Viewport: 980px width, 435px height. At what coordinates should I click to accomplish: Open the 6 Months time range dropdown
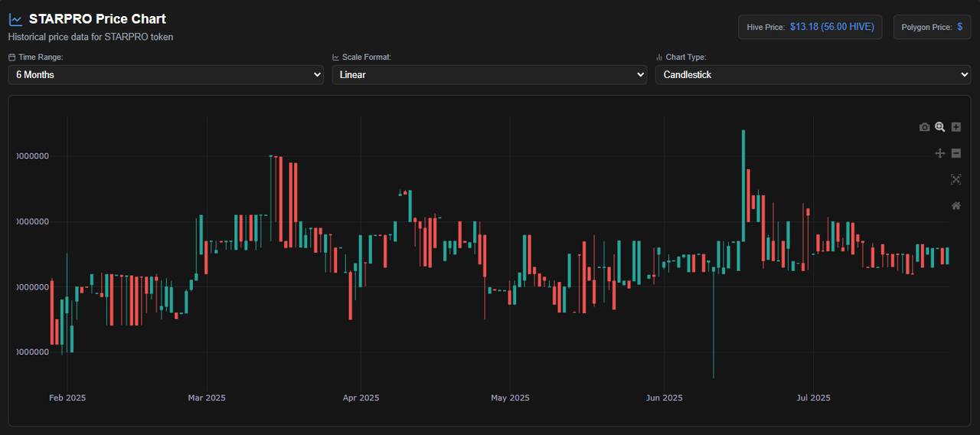166,74
